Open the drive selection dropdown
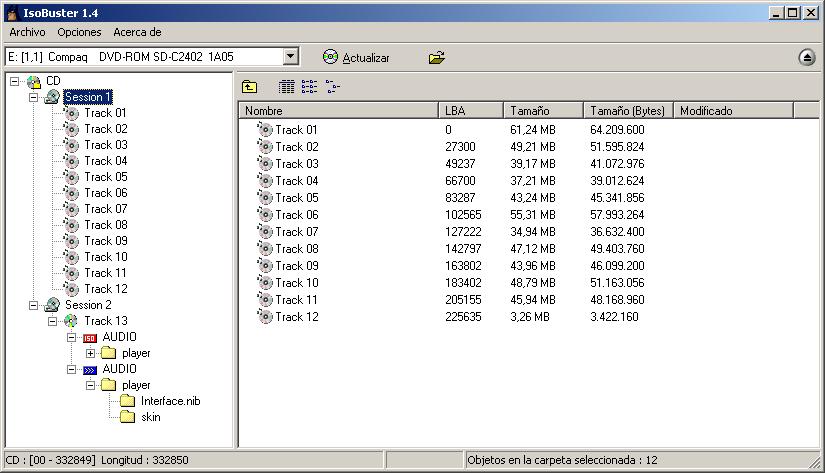This screenshot has width=825, height=473. click(x=290, y=58)
